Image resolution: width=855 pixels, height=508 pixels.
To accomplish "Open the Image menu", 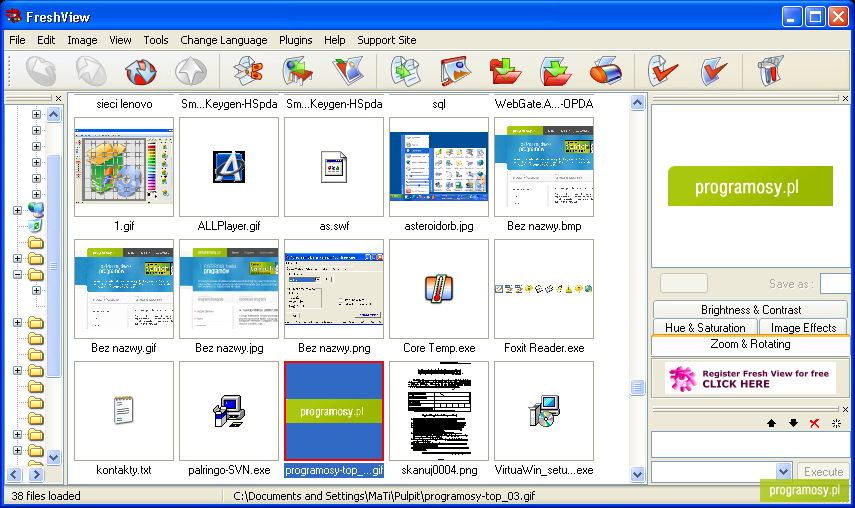I will tap(82, 40).
